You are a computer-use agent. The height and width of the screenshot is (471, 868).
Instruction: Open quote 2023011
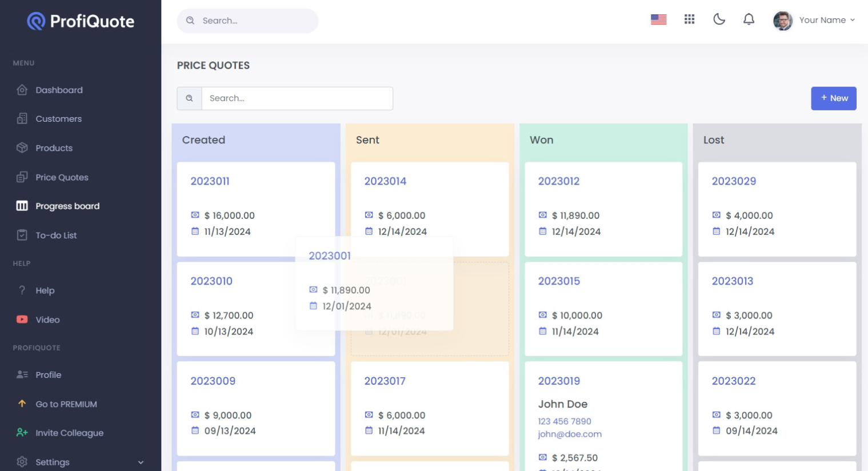(x=210, y=181)
